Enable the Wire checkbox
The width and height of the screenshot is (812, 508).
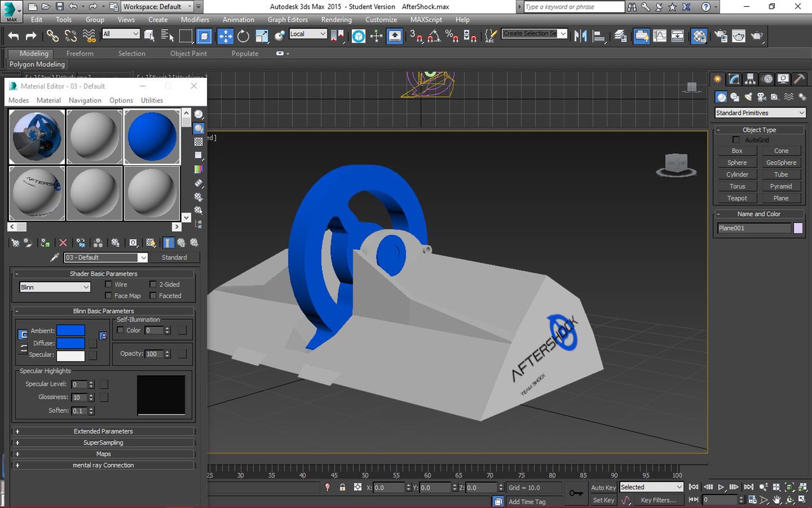click(109, 284)
